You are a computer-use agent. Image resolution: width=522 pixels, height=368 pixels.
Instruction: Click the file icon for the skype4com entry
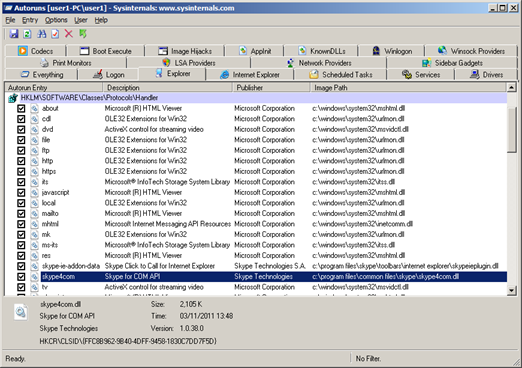tap(35, 277)
